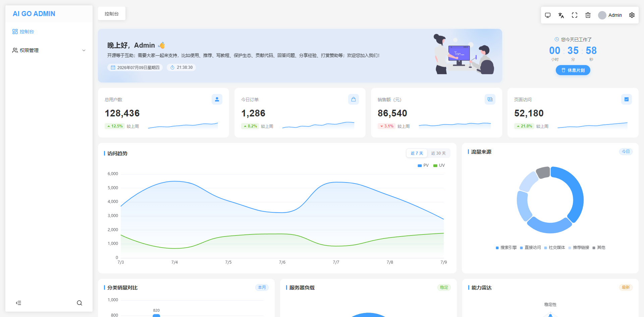Toggle 其他 legend item
Viewport: 644px width, 317px height.
click(599, 248)
